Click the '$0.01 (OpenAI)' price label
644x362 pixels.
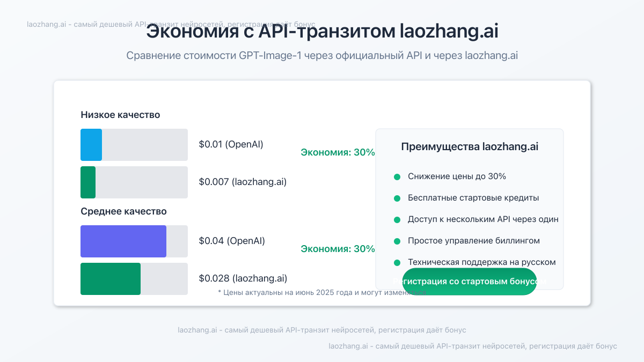point(231,144)
